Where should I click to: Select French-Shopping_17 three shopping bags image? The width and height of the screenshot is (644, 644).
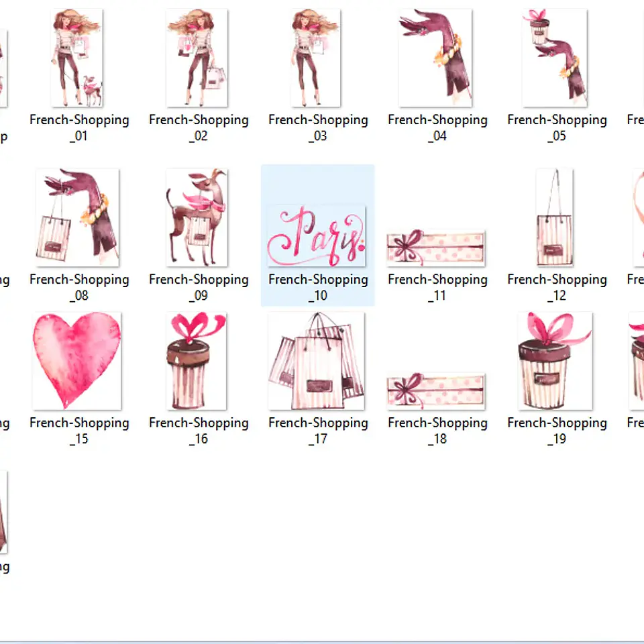coord(316,361)
